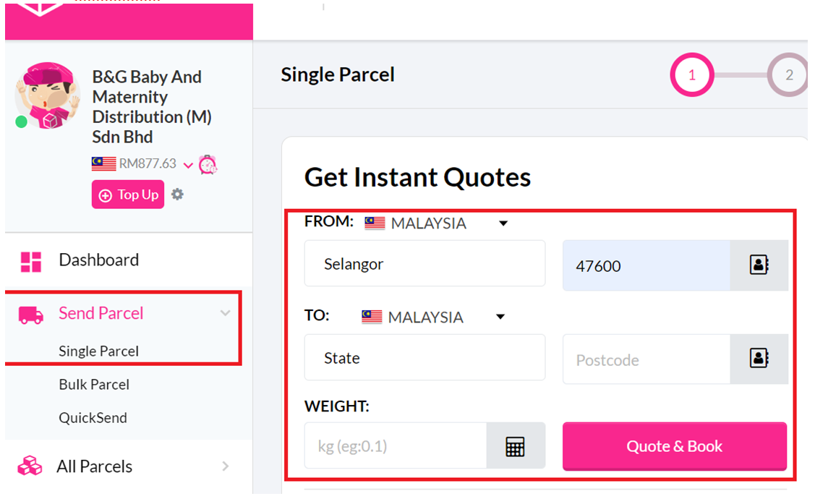Go to step 2 circle
Image resolution: width=815 pixels, height=504 pixels.
click(x=788, y=74)
